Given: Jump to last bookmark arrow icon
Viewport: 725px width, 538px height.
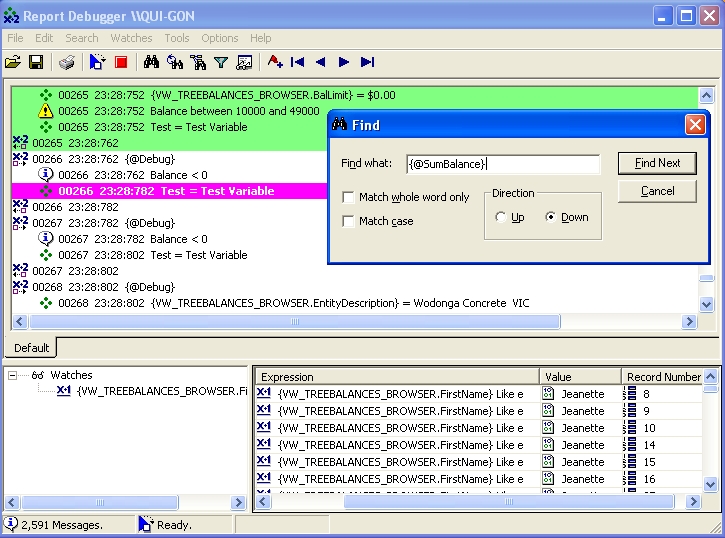Looking at the screenshot, I should [367, 62].
